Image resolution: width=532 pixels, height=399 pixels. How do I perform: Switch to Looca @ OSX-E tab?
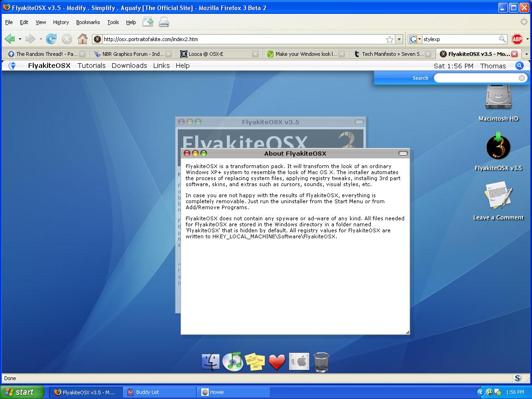click(x=219, y=54)
